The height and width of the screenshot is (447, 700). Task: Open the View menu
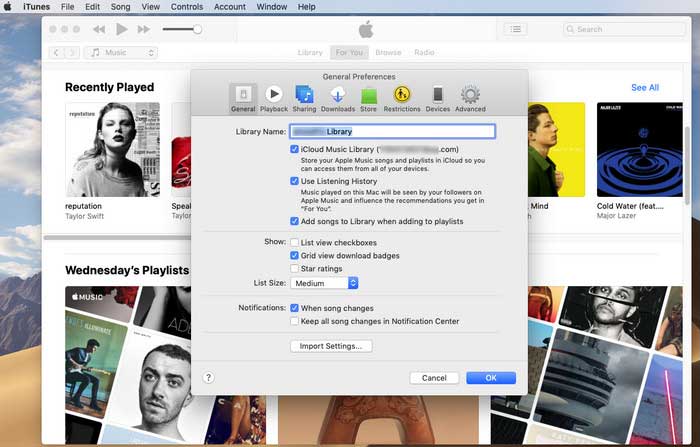[151, 7]
